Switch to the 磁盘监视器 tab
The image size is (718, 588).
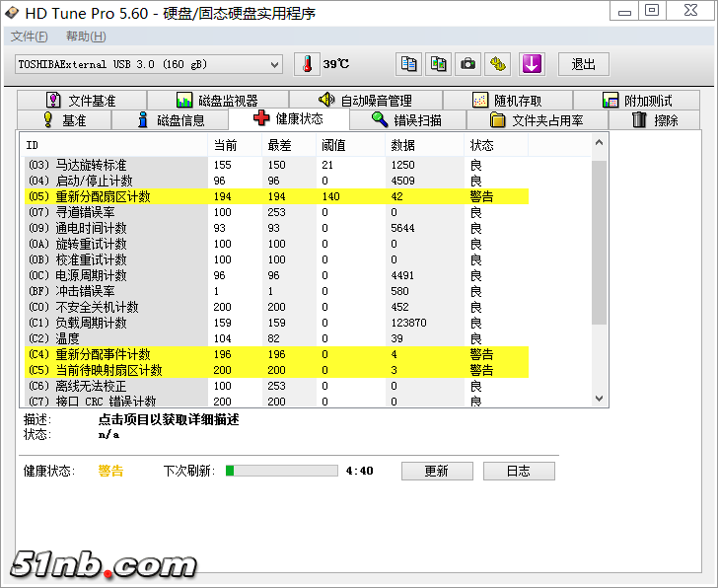point(218,101)
